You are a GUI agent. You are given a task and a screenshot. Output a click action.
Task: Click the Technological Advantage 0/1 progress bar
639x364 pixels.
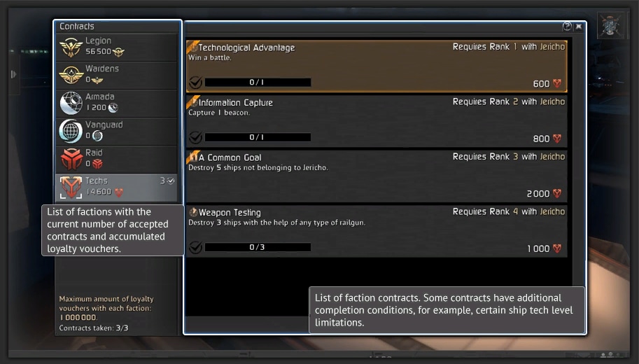pos(258,83)
